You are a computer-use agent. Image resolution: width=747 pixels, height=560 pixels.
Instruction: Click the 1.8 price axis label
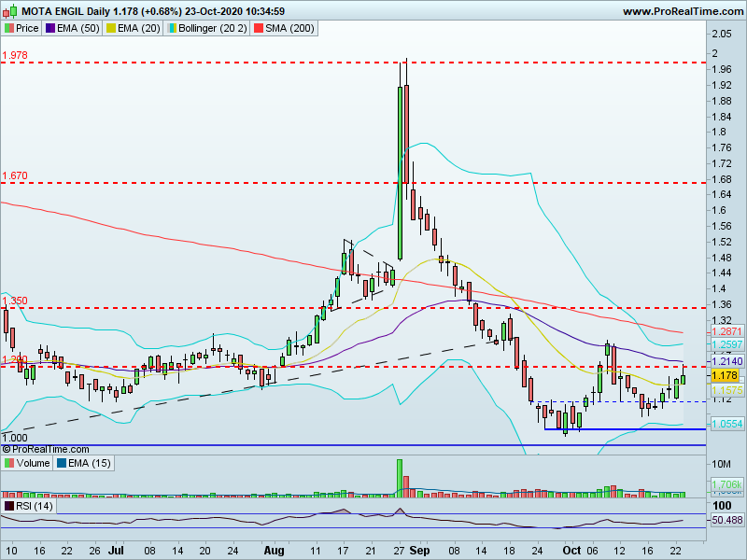[x=719, y=133]
